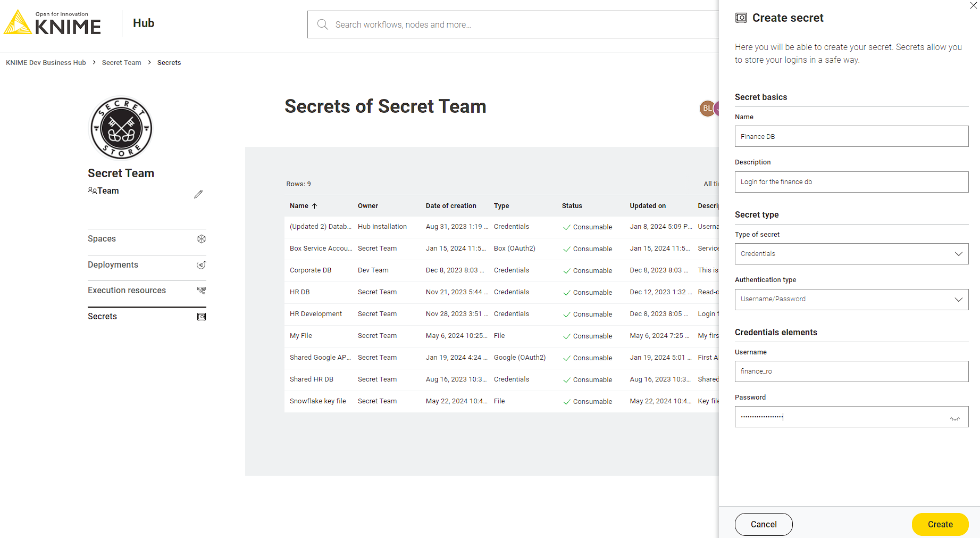Select the My File row name
The height and width of the screenshot is (538, 980).
301,336
